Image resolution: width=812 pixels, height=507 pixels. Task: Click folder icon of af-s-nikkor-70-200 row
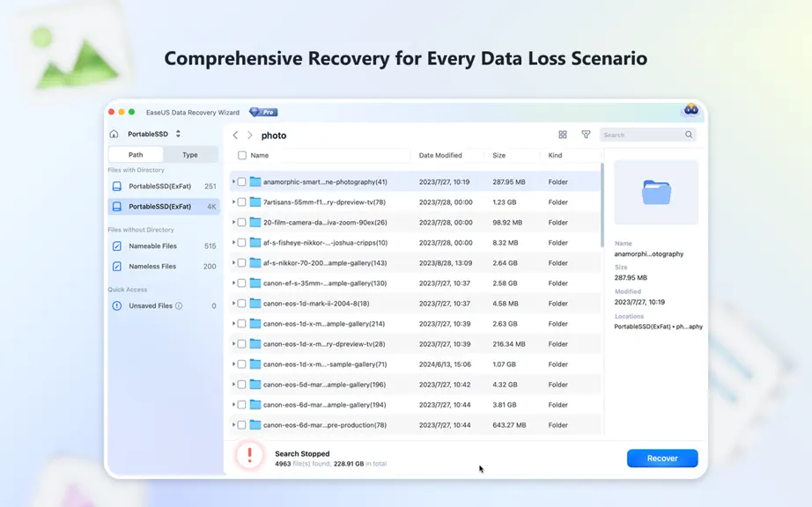pos(255,262)
